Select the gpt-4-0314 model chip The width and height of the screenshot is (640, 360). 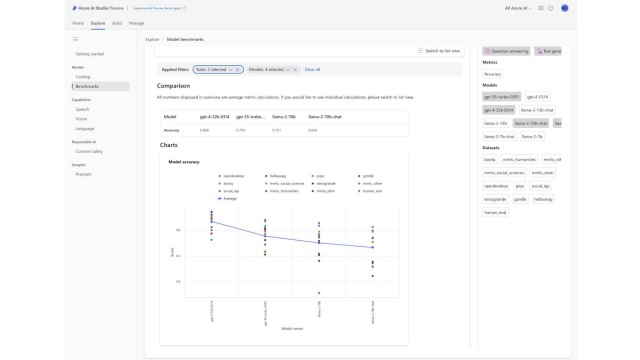pyautogui.click(x=538, y=97)
